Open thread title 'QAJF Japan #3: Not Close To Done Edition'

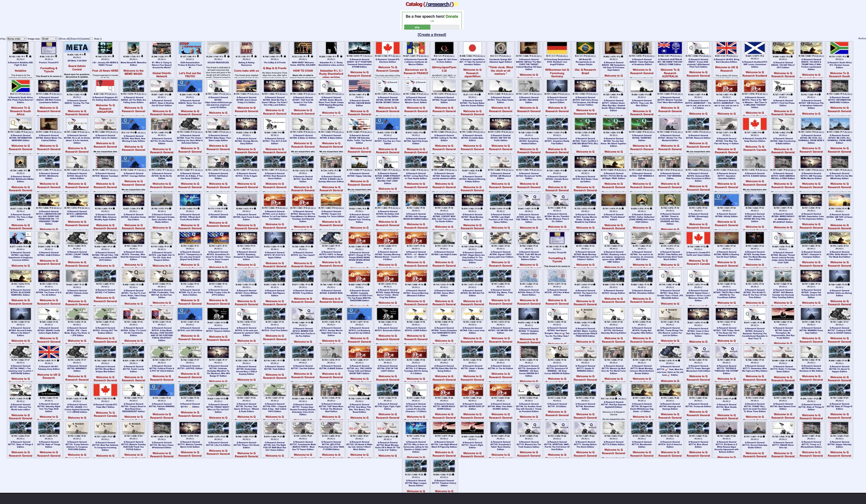444,61
